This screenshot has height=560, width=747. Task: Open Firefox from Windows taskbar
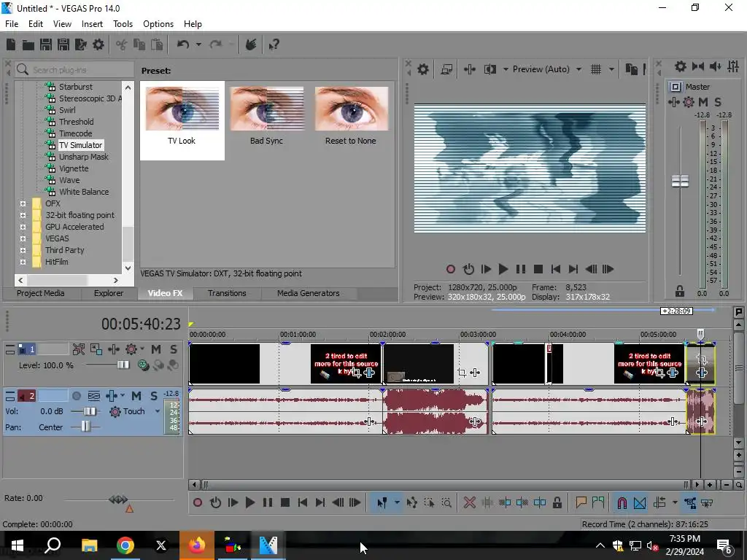point(197,545)
